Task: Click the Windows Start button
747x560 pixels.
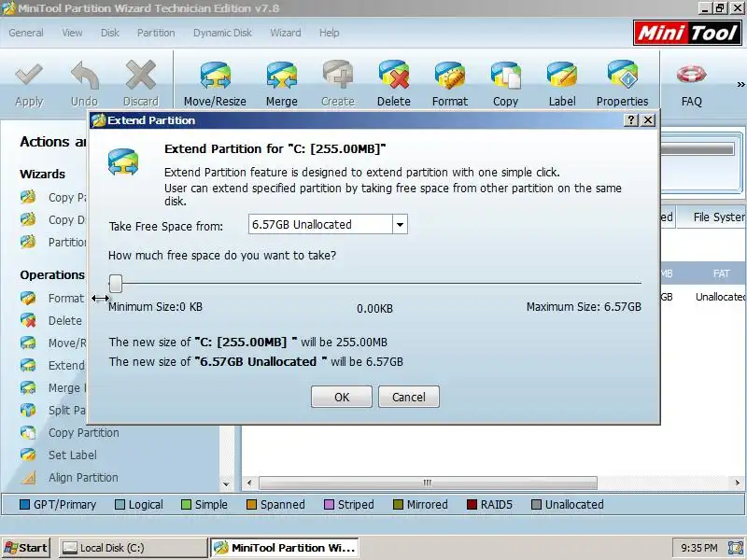Action: click(26, 548)
